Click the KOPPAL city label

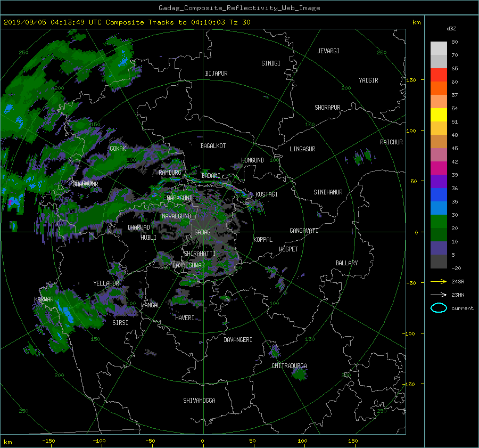263,240
